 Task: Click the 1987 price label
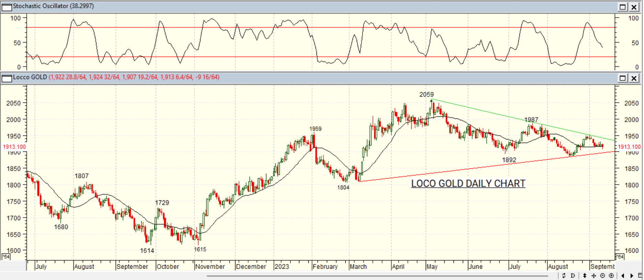point(531,120)
